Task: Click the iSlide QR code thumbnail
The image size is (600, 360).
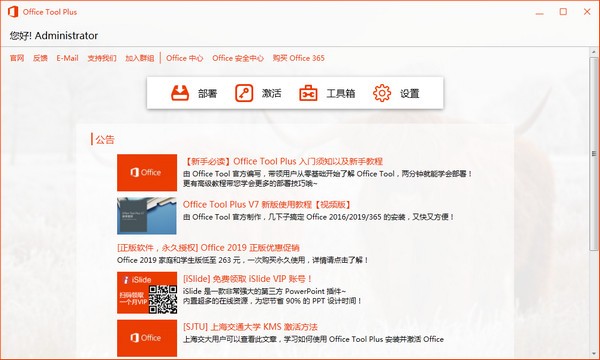Action: pos(147,293)
